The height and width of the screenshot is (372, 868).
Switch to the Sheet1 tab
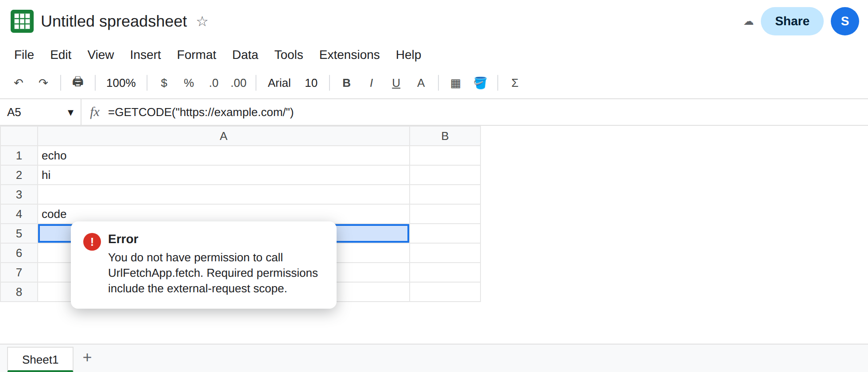tap(40, 359)
